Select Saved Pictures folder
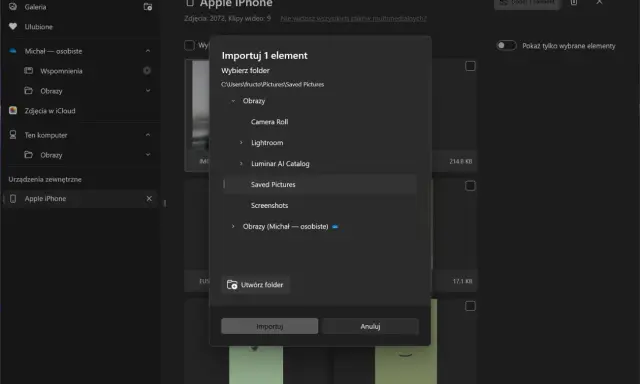 (x=320, y=184)
